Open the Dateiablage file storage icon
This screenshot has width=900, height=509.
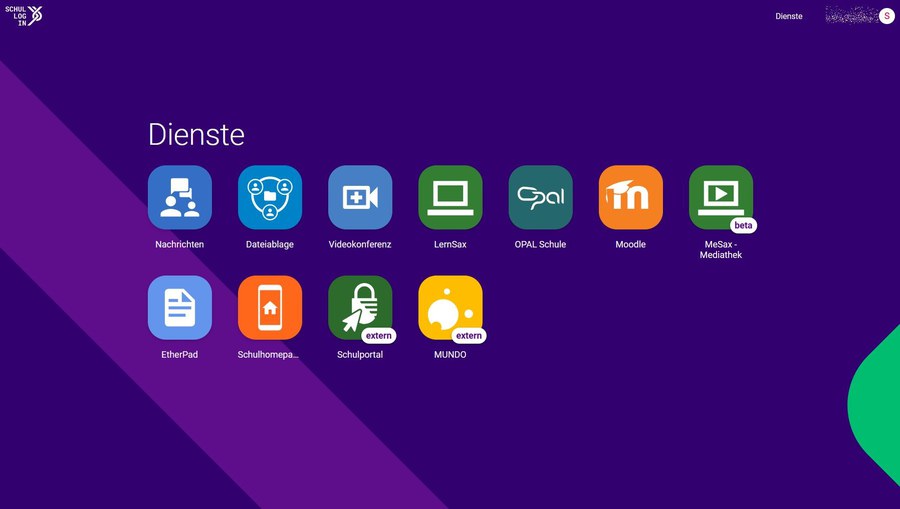pos(270,197)
